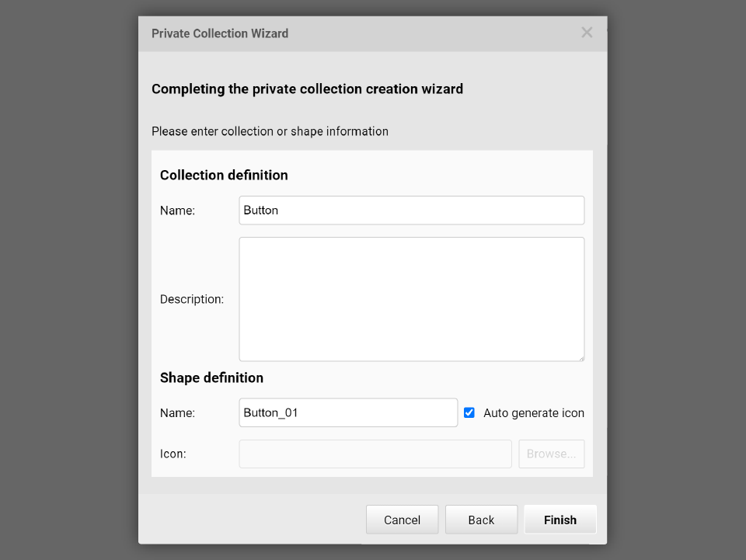Click the "Collection definition" section heading
Screen dimensions: 746x560
(224, 176)
